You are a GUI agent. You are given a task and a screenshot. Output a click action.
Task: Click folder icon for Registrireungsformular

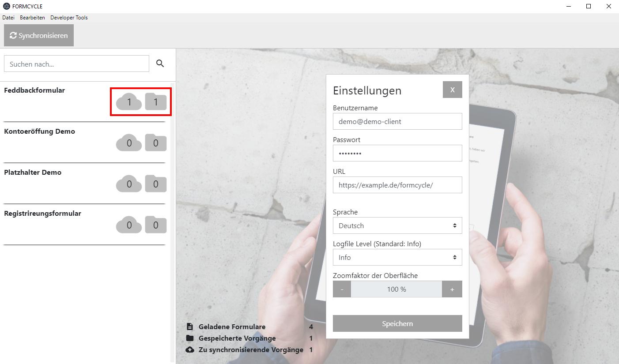[155, 225]
